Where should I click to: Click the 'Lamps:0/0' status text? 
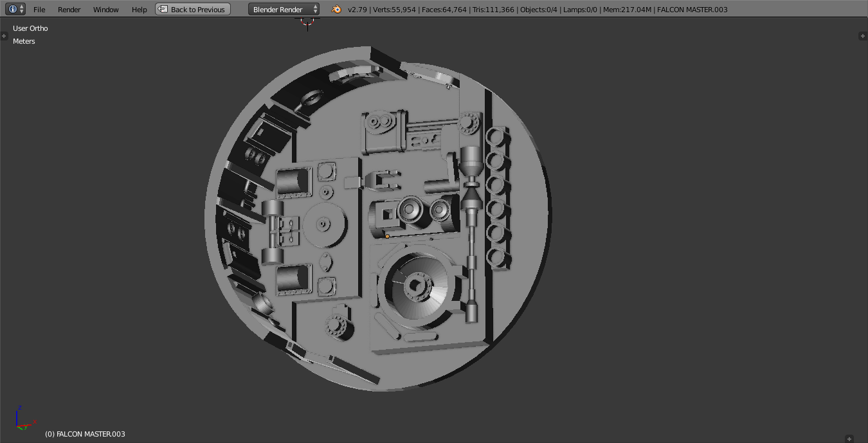[581, 10]
